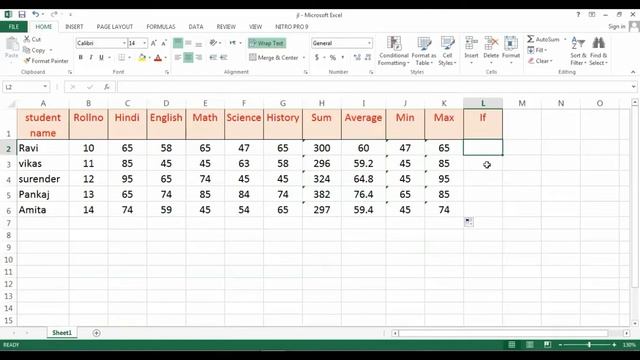
Task: Switch to the DATA tab
Action: 196,27
